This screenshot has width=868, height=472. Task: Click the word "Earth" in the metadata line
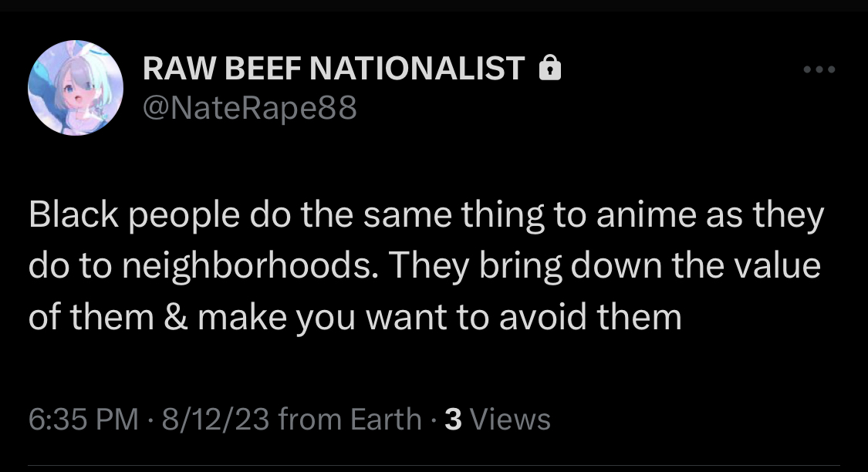386,420
